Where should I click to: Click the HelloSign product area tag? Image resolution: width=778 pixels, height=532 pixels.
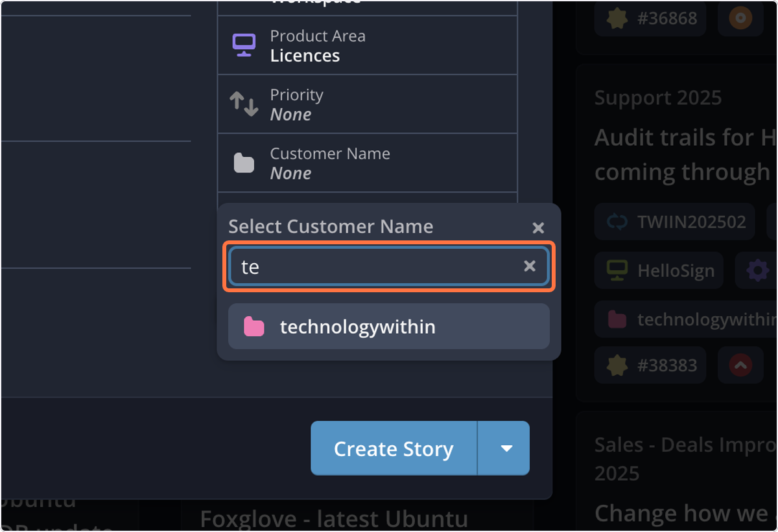coord(659,270)
